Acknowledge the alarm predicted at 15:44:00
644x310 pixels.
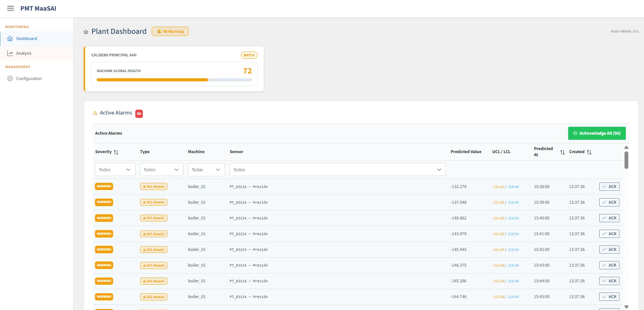click(609, 281)
